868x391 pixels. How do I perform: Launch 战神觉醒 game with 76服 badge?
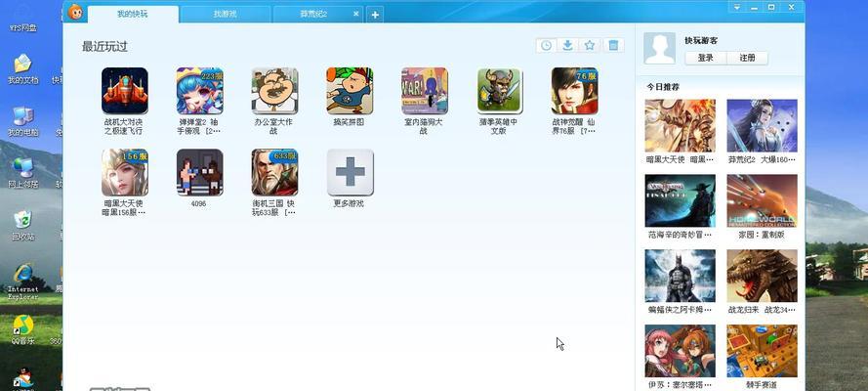(x=575, y=91)
